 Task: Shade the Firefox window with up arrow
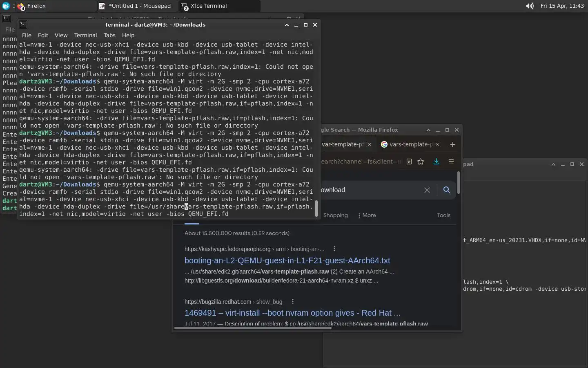[x=428, y=130]
